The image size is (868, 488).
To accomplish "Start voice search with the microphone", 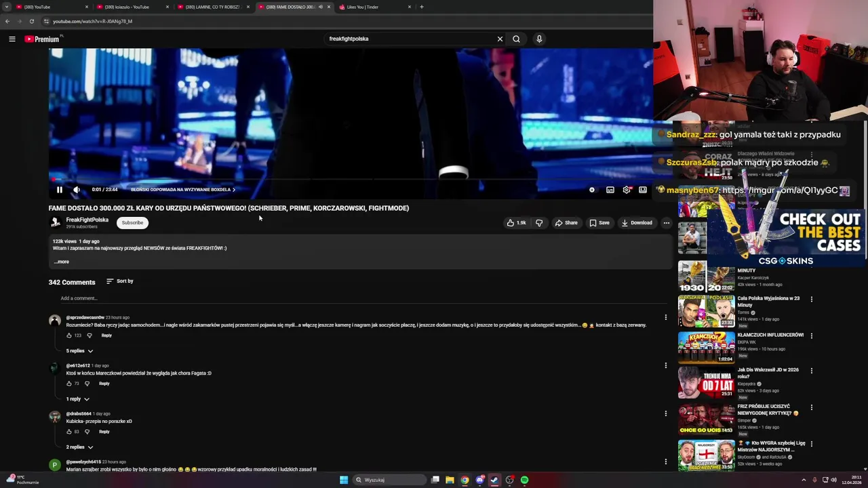I will pyautogui.click(x=539, y=39).
